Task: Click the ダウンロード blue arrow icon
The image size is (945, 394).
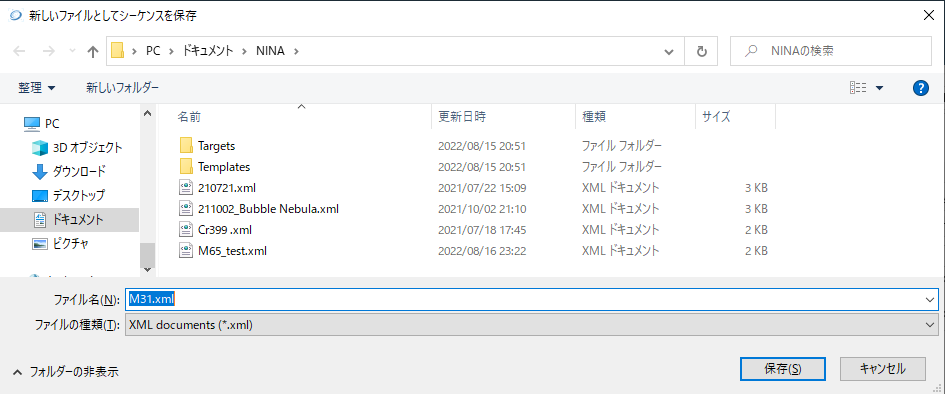Action: click(39, 172)
